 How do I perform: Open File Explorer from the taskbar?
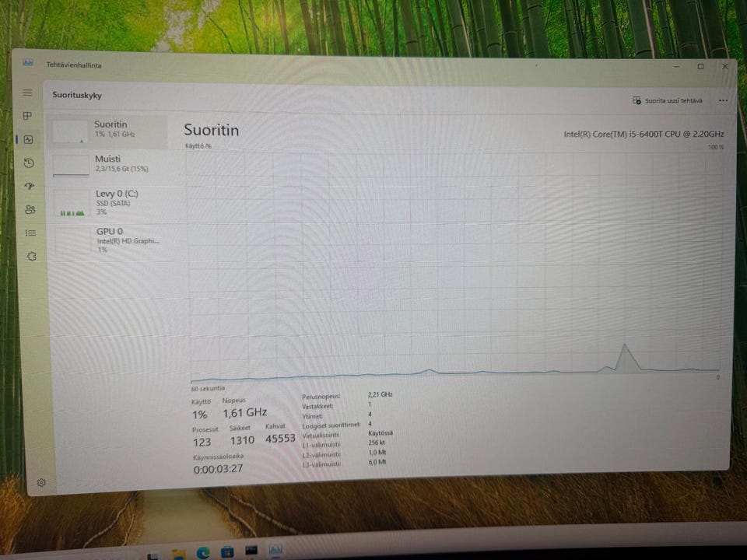tap(179, 555)
